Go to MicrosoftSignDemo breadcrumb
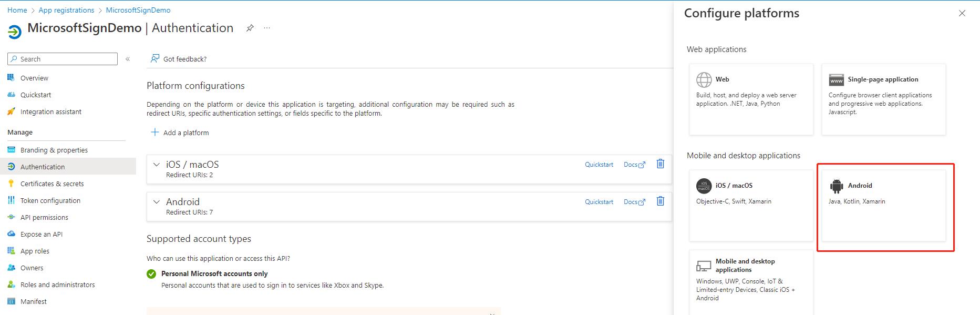The width and height of the screenshot is (980, 315). (x=138, y=10)
